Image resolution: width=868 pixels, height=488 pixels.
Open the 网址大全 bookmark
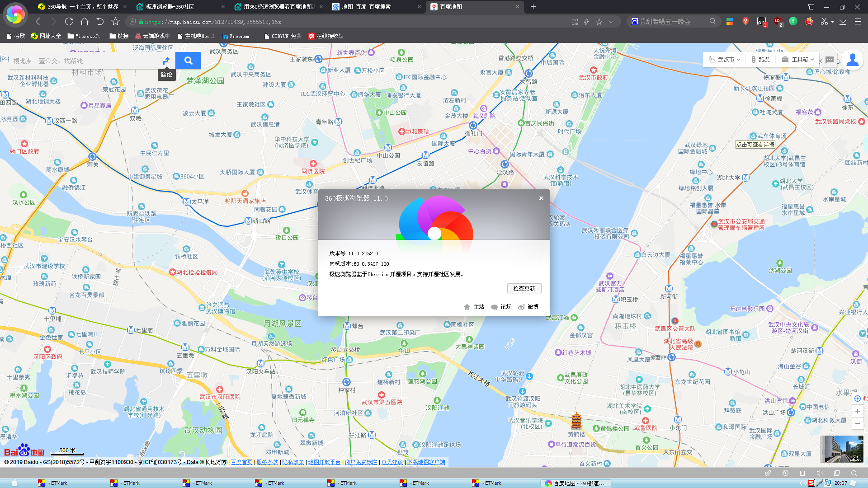(46, 36)
